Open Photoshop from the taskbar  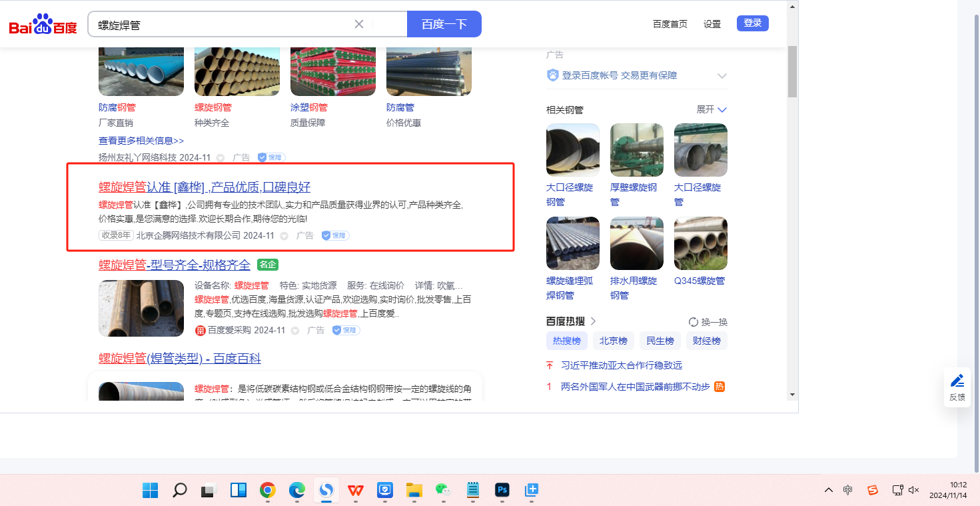pos(502,491)
